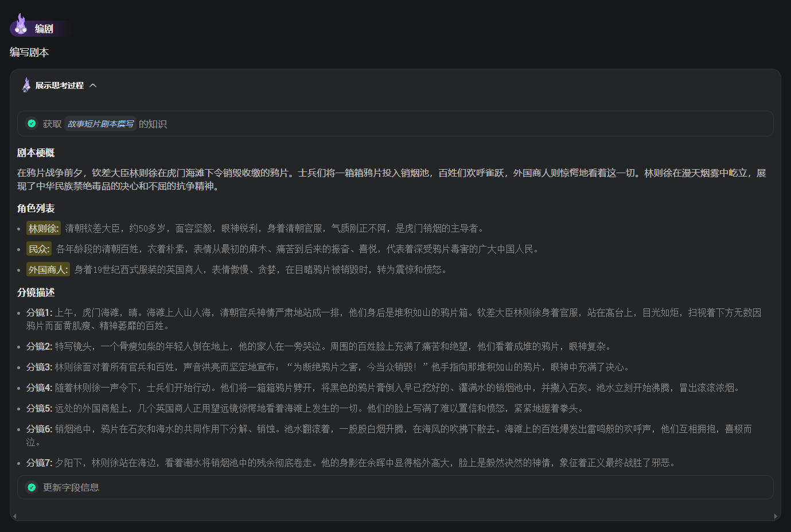This screenshot has width=791, height=532.
Task: Select the 民众 character tag
Action: tap(39, 249)
